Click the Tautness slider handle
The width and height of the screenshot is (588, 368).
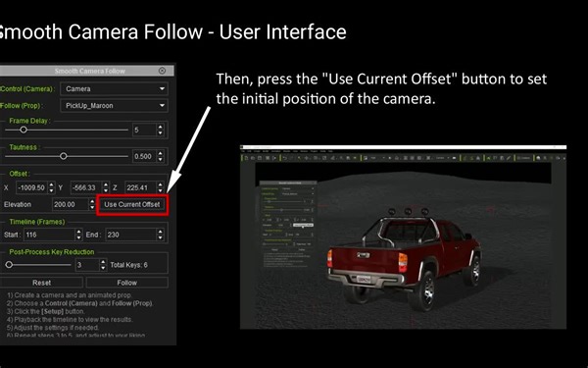click(x=64, y=156)
